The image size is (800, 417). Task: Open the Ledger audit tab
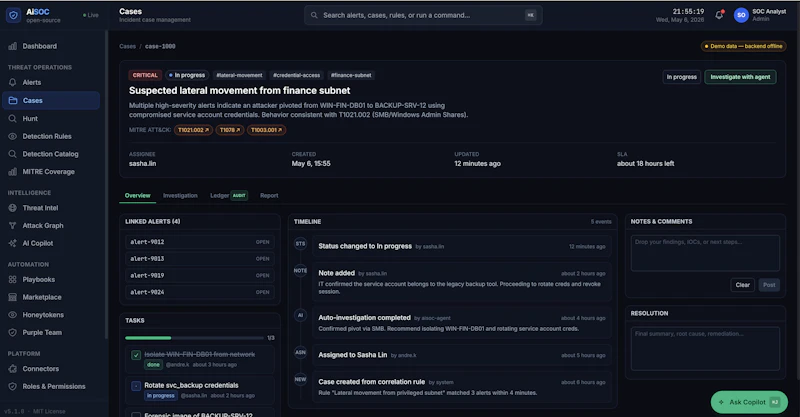tap(229, 195)
